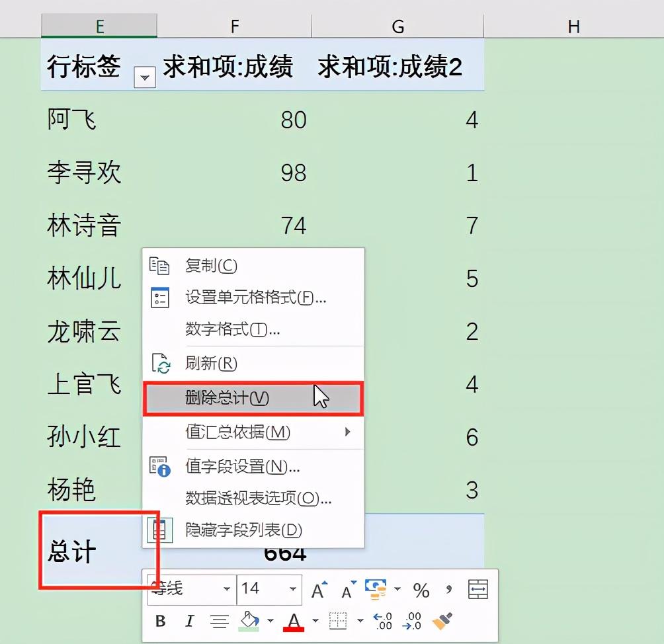Select the 上官飞 row label
The width and height of the screenshot is (664, 644).
tap(84, 384)
